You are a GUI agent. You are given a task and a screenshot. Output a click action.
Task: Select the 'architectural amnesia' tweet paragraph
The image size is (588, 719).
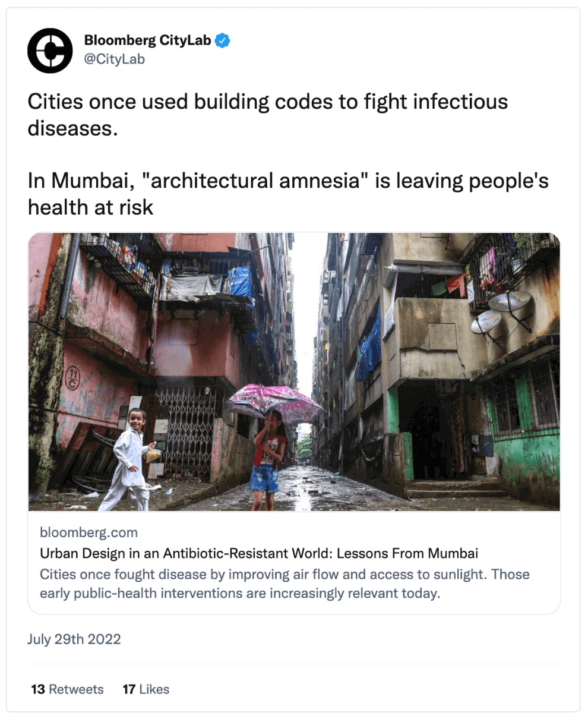tap(288, 193)
